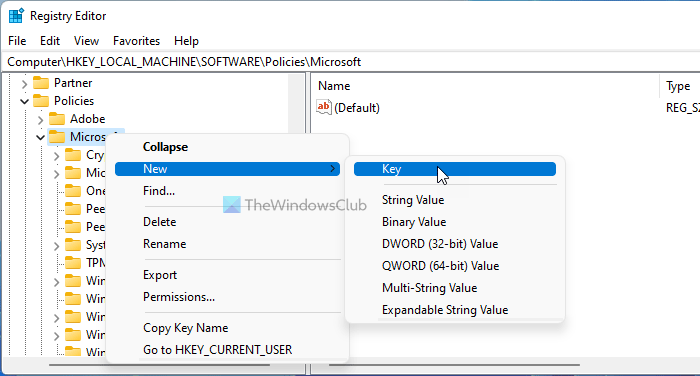Select the One folder icon
The image size is (700, 376).
pyautogui.click(x=73, y=191)
